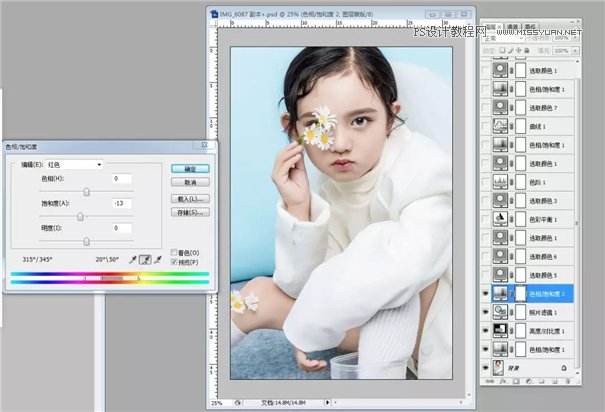Show the 曲线 1 layer
Image resolution: width=605 pixels, height=412 pixels.
[487, 127]
